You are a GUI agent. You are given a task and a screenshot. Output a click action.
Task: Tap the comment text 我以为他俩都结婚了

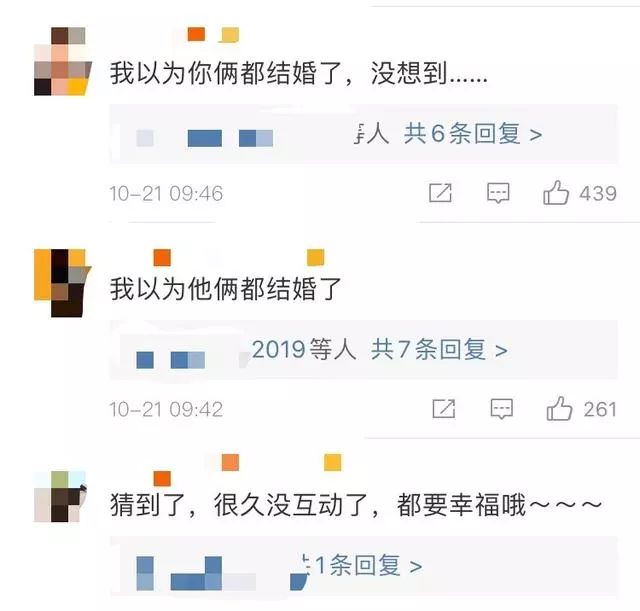pos(225,289)
